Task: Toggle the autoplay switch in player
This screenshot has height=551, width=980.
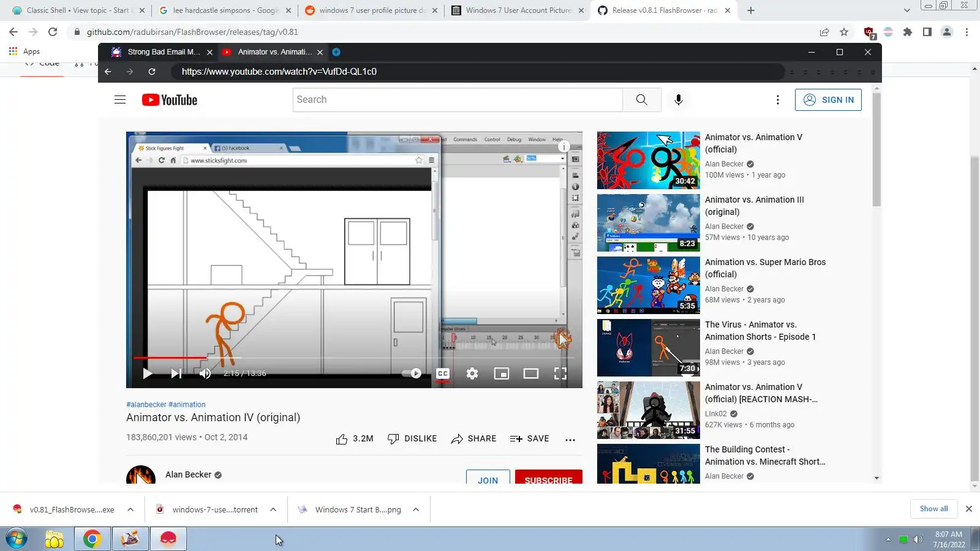Action: tap(412, 373)
